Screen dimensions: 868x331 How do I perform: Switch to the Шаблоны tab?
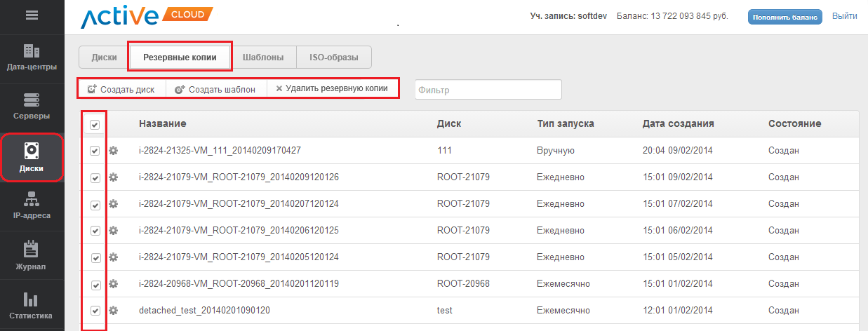(263, 58)
